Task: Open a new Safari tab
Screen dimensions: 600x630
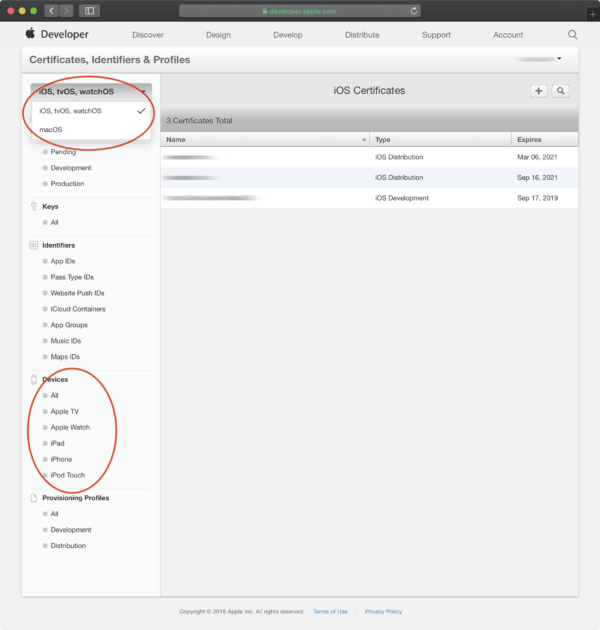Action: [592, 14]
